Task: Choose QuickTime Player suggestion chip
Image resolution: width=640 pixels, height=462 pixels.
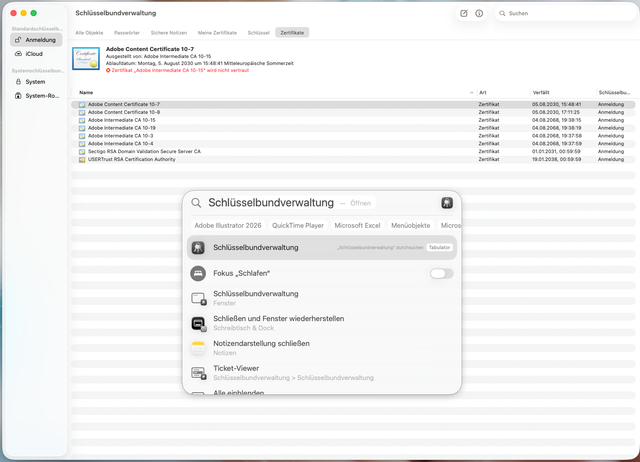Action: (x=298, y=225)
